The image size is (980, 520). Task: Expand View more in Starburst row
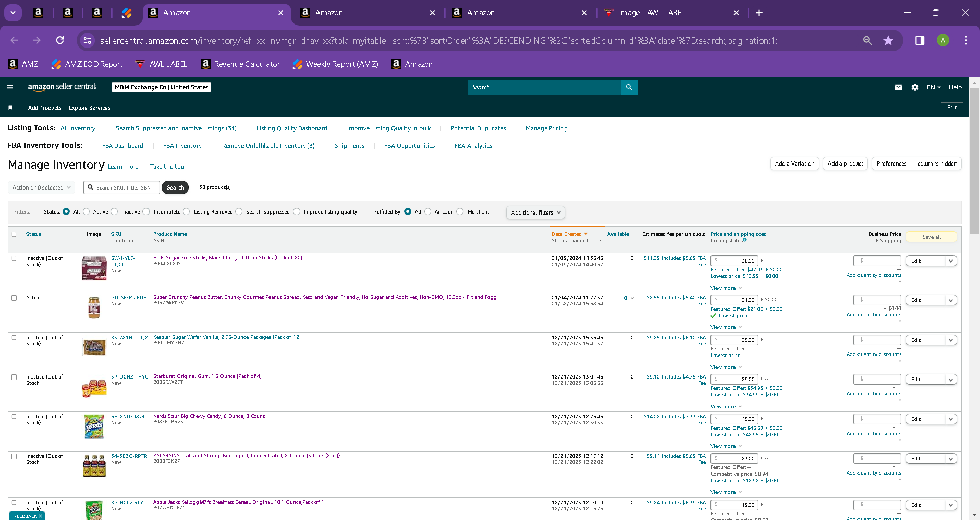click(726, 407)
